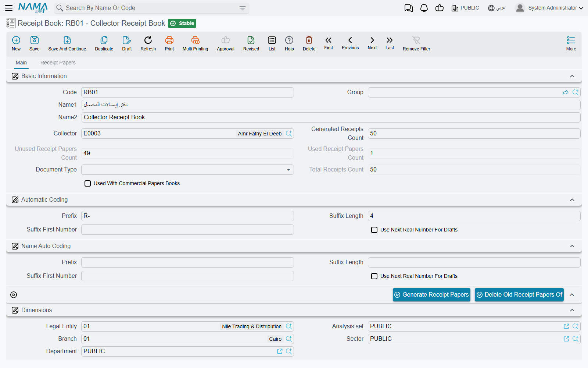Print the receipt book
Viewport: 588px width, 368px height.
click(169, 43)
